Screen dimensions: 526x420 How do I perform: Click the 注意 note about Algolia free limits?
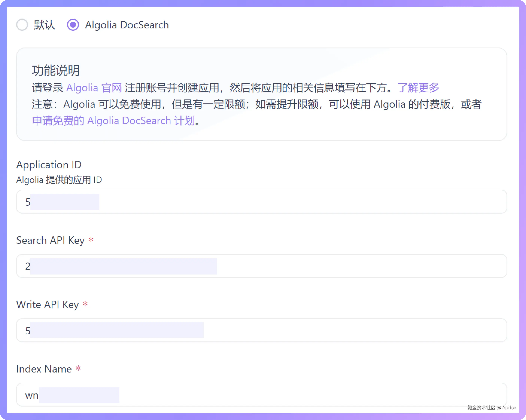click(x=244, y=104)
